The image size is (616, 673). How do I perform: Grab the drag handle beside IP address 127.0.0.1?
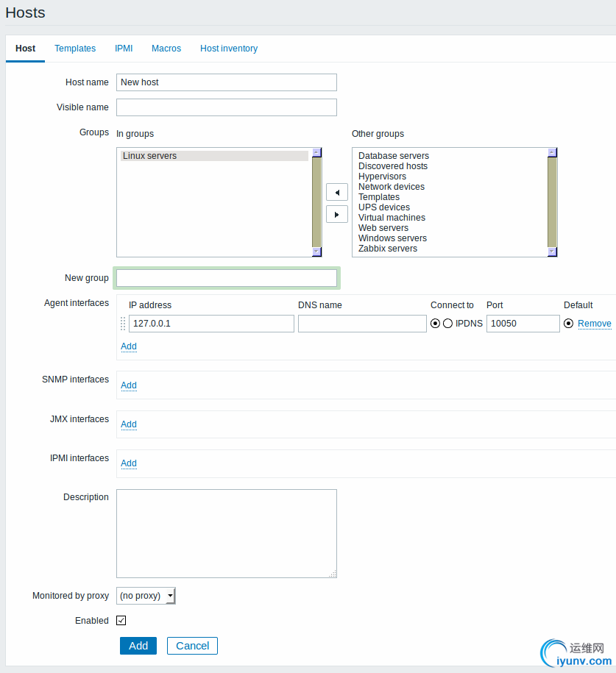click(x=123, y=324)
